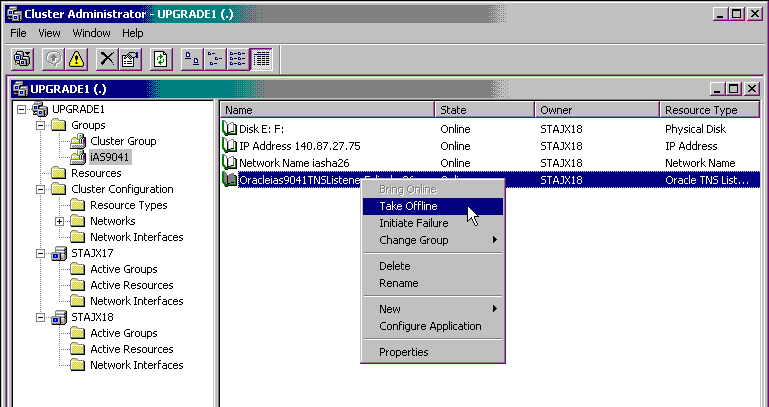Click the STAJX17 node computer icon

[59, 253]
